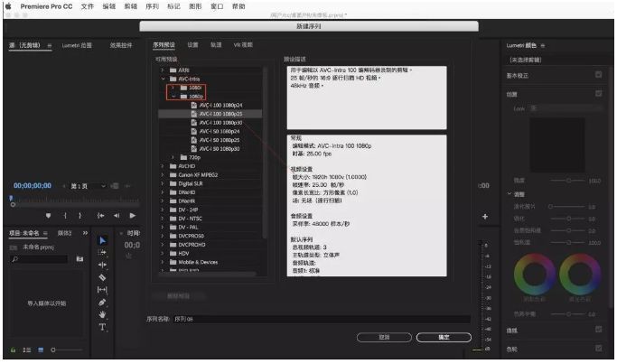This screenshot has height=364, width=617.
Task: Click the sequence name input field
Action: (322, 319)
